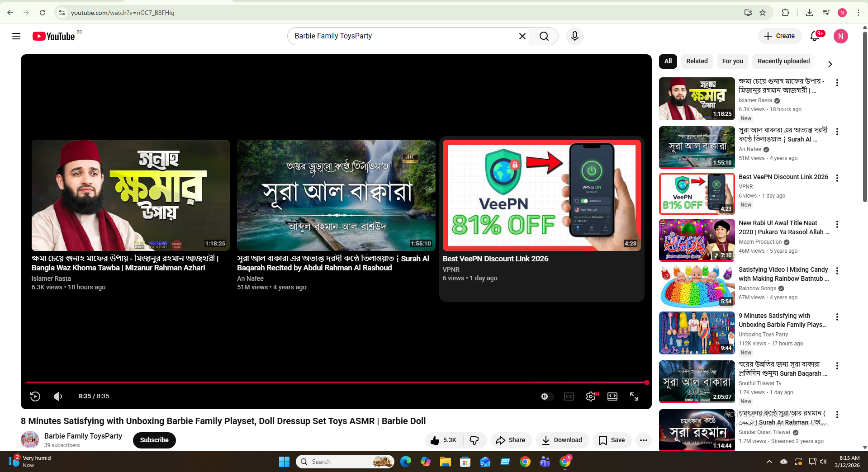Open options for Satisfying Video Mixing Candy
The width and height of the screenshot is (868, 472).
(x=837, y=271)
